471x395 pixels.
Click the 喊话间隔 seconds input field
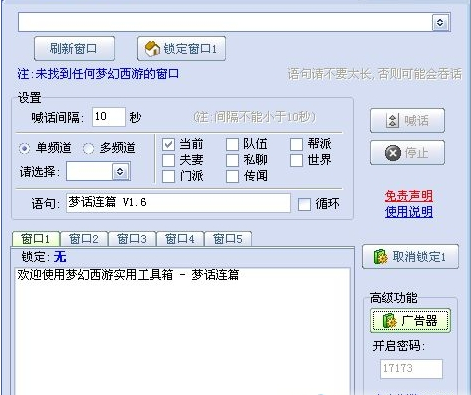[x=109, y=117]
